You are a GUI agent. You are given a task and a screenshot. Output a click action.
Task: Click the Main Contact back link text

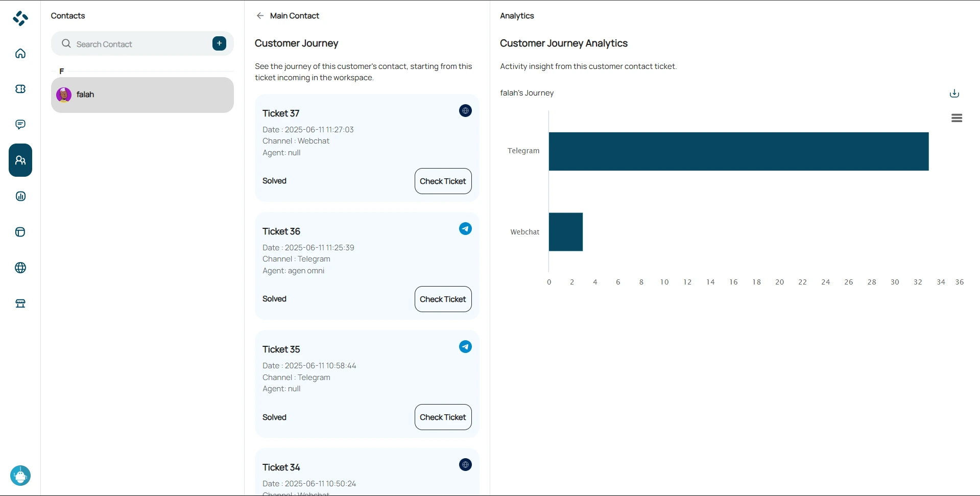tap(294, 16)
